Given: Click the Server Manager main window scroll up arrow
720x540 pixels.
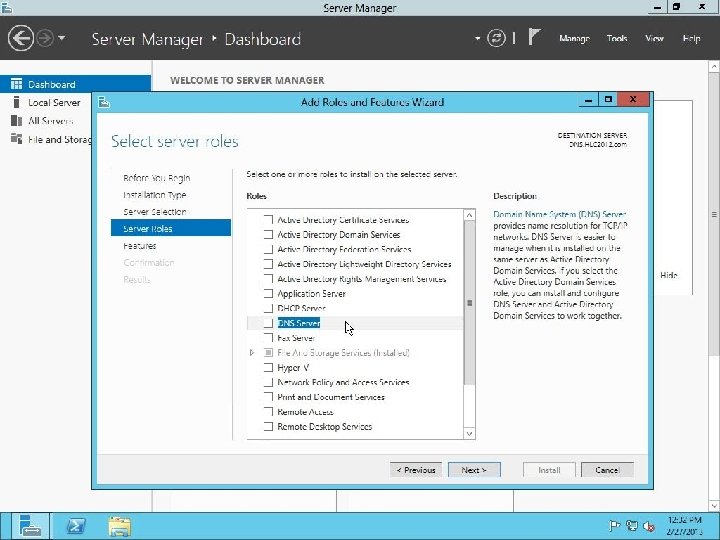Looking at the screenshot, I should [x=714, y=67].
